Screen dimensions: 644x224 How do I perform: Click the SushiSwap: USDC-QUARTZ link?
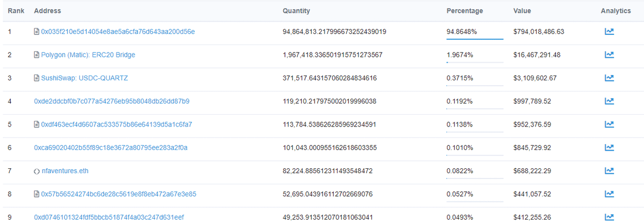84,78
